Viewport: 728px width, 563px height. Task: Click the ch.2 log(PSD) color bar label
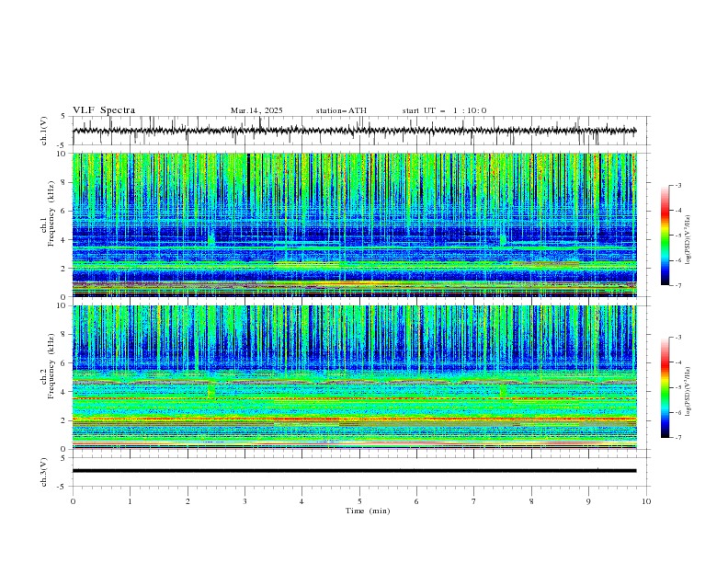coord(688,392)
